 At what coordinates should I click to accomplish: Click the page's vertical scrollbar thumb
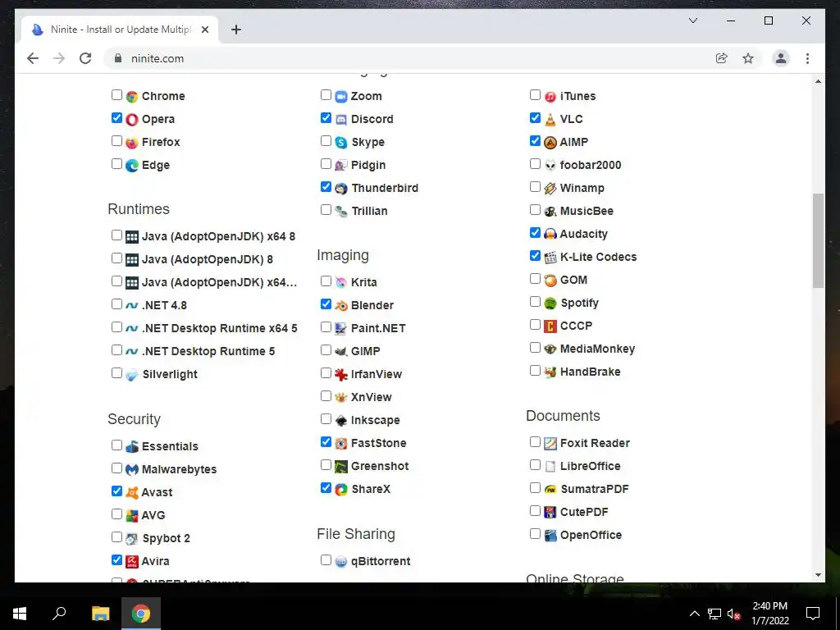818,240
